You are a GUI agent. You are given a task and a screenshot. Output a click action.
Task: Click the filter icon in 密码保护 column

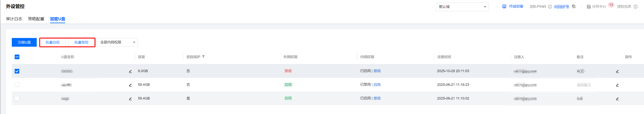tap(203, 57)
